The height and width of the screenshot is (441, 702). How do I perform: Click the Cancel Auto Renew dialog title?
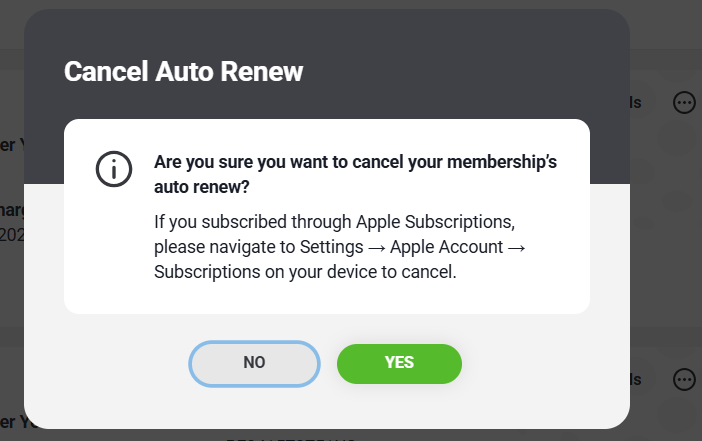184,72
